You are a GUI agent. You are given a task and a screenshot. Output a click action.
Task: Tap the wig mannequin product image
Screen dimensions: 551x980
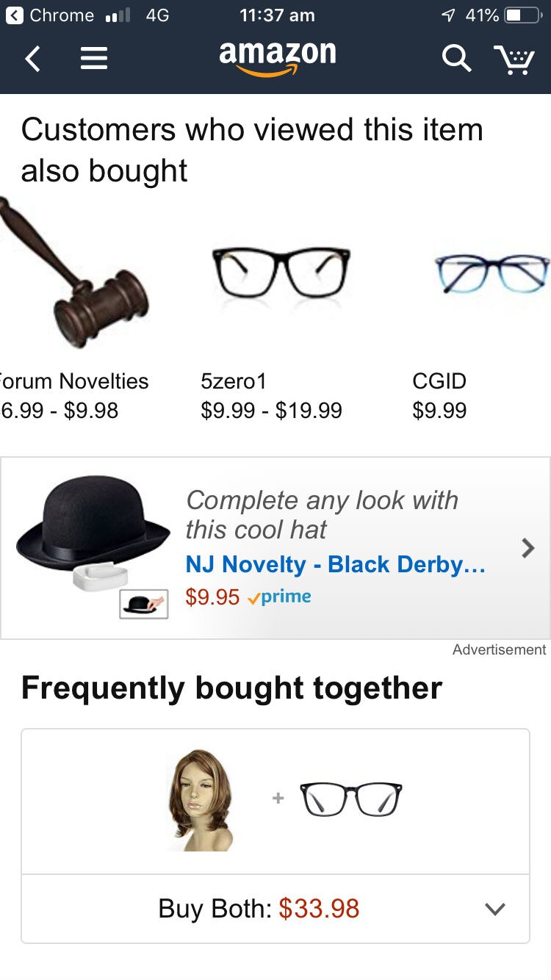tap(201, 799)
